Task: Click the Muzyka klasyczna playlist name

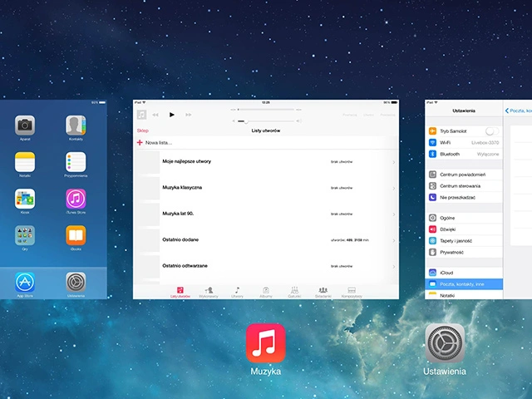Action: click(182, 187)
